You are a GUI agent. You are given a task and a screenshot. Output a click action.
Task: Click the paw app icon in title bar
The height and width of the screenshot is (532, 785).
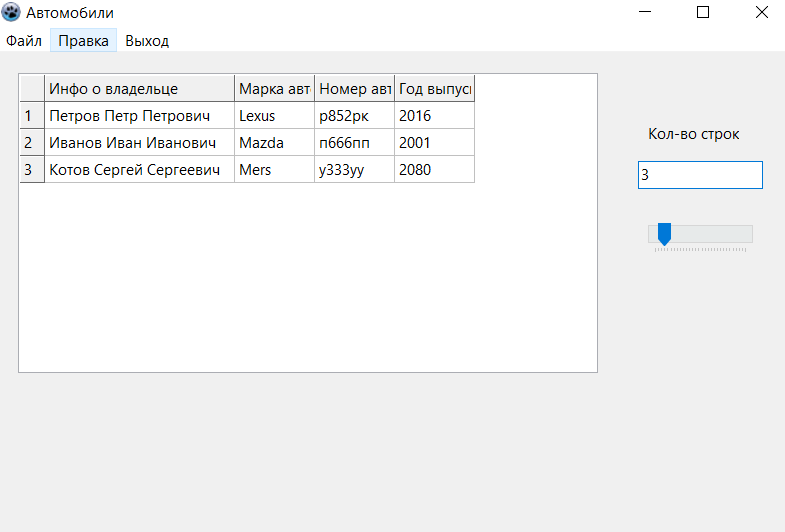coord(12,13)
